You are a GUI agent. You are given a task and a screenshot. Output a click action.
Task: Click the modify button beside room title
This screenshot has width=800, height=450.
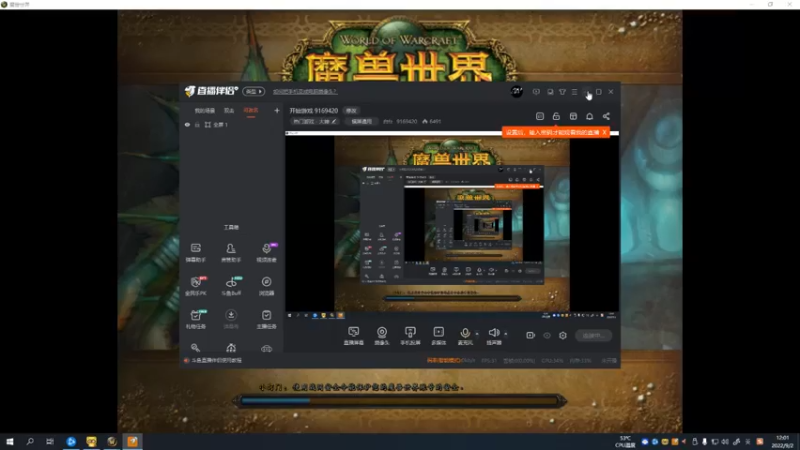point(351,111)
